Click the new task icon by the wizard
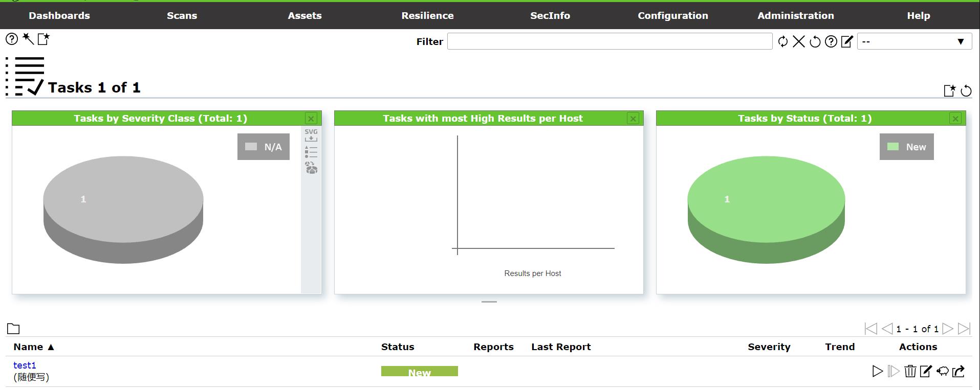The height and width of the screenshot is (390, 980). tap(44, 39)
